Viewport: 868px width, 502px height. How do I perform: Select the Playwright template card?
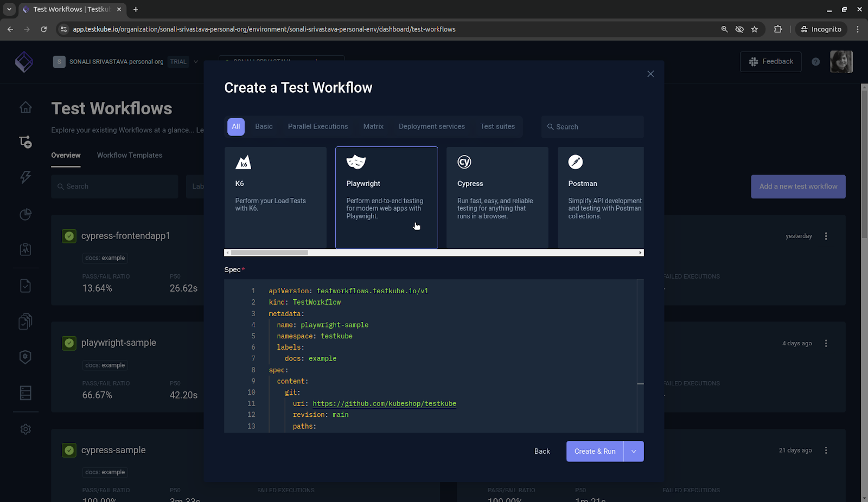tap(387, 197)
